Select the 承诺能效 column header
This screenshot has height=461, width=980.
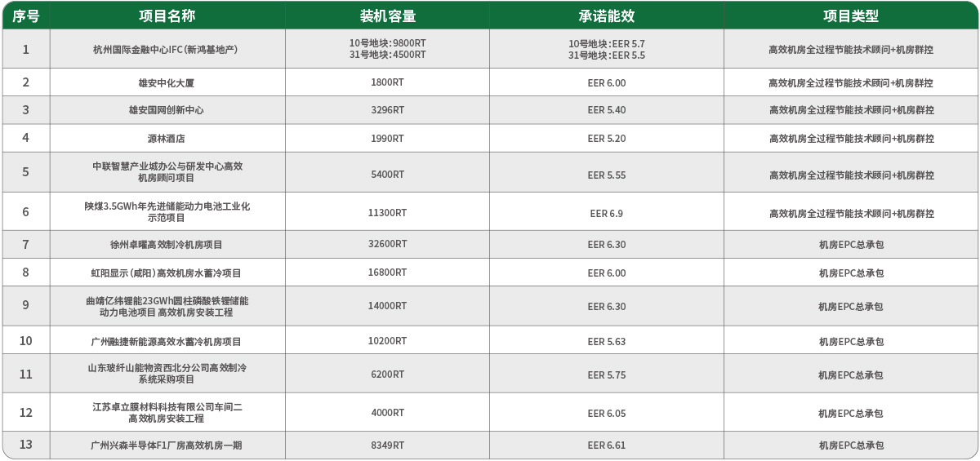(606, 16)
